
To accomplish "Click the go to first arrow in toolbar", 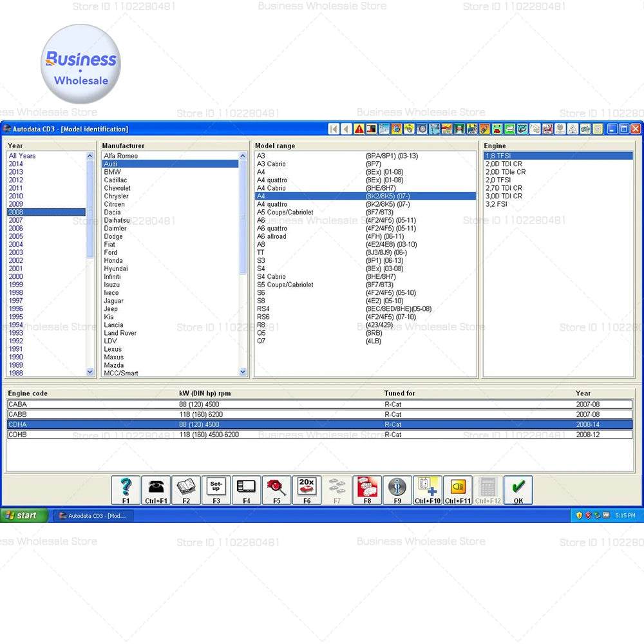I will click(x=334, y=129).
